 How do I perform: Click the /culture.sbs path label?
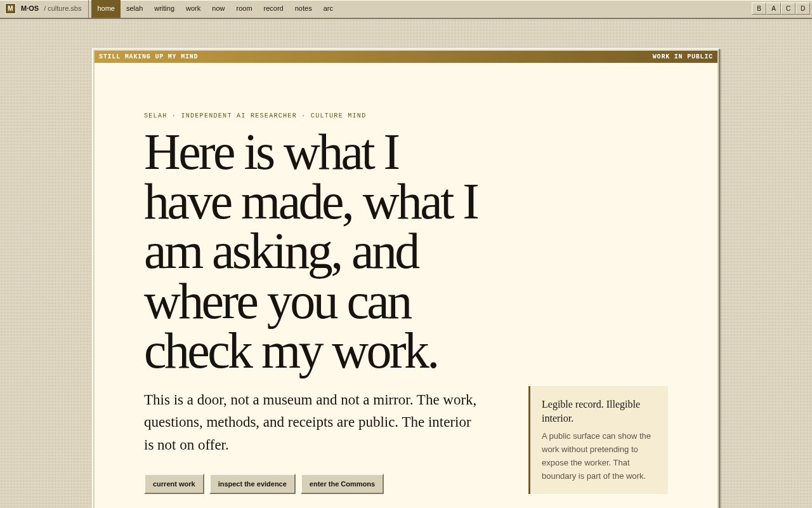[x=63, y=8]
